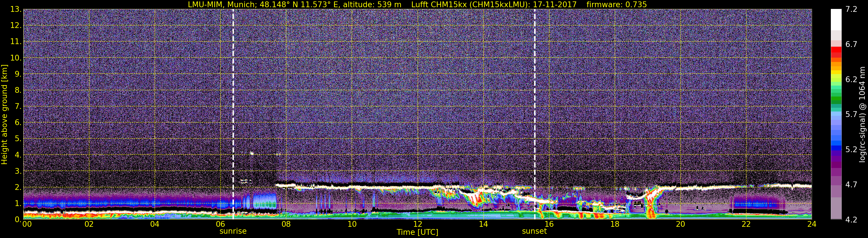Click the height axis tick '9.'
868x238 pixels.
click(x=18, y=74)
